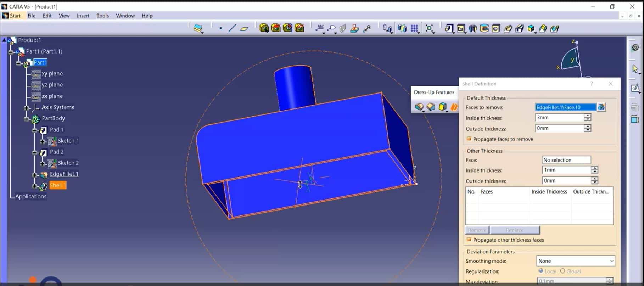The image size is (644, 286).
Task: Select the Hole tool in toolbar
Action: 496,28
